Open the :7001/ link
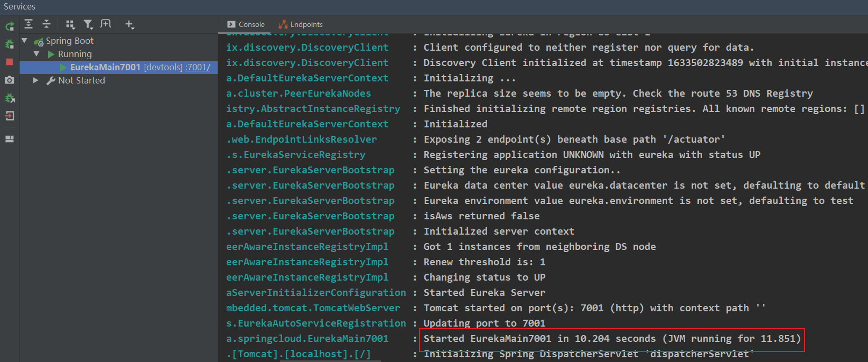This screenshot has height=362, width=868. click(x=198, y=67)
